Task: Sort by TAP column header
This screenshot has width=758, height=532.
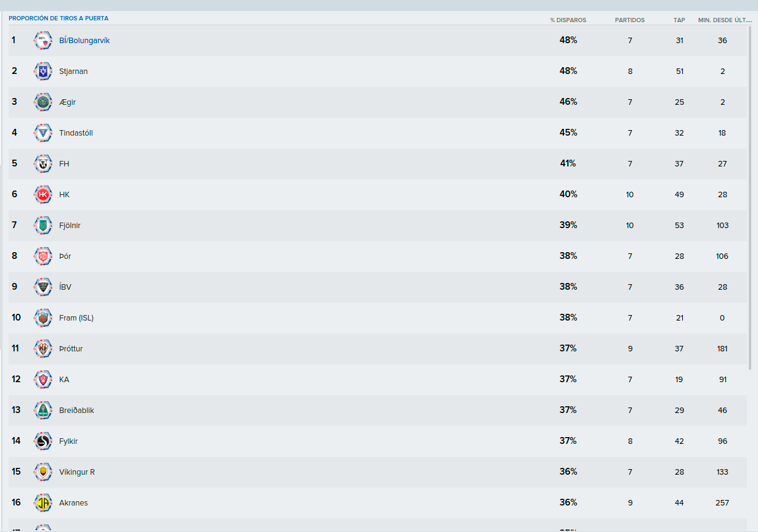Action: click(679, 20)
